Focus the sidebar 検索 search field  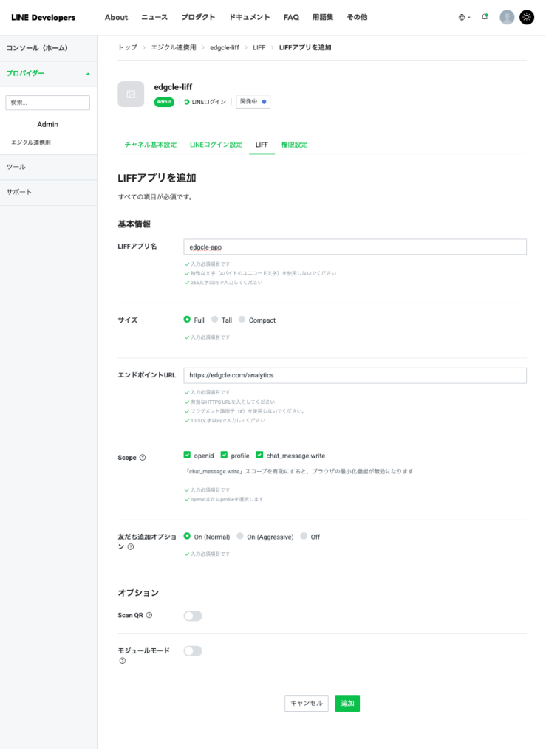pos(48,103)
